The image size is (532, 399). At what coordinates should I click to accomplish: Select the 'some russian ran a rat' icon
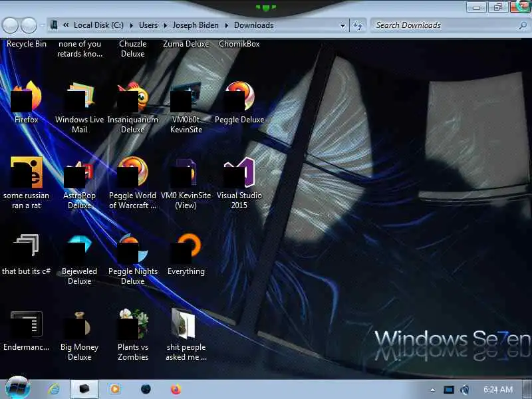click(27, 182)
